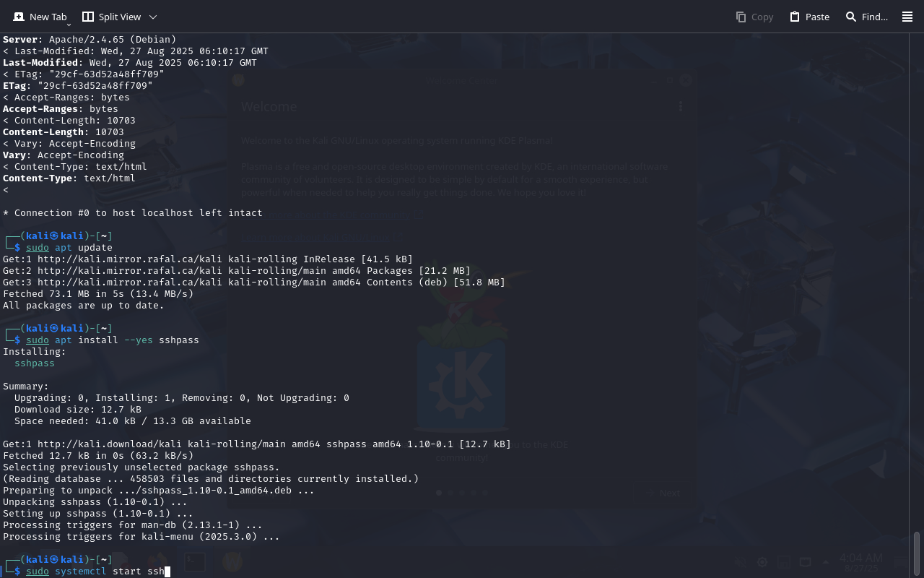Click the 'sudo apt install --yes sshpass' command
Screen dimensions: 924x578
click(113, 340)
